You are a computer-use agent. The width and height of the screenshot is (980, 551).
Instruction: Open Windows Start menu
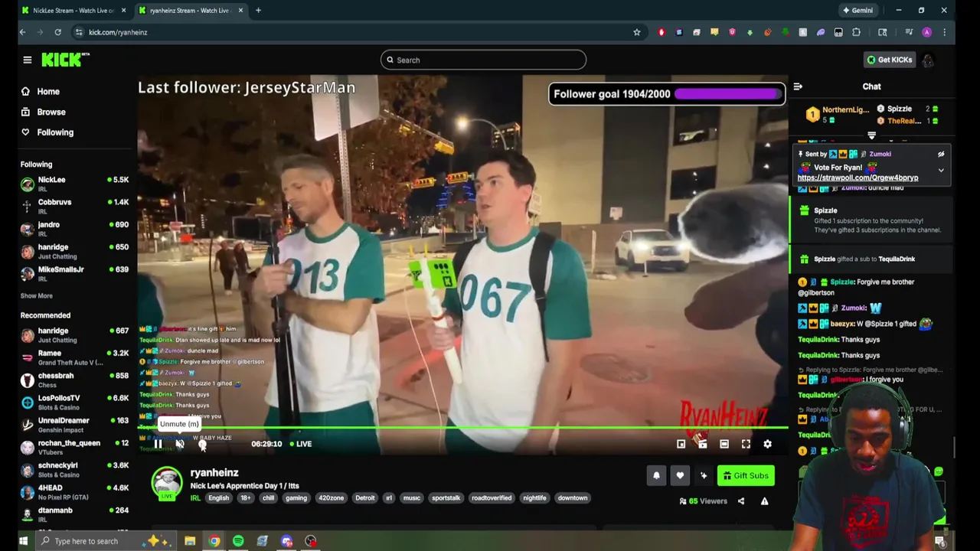click(x=23, y=541)
